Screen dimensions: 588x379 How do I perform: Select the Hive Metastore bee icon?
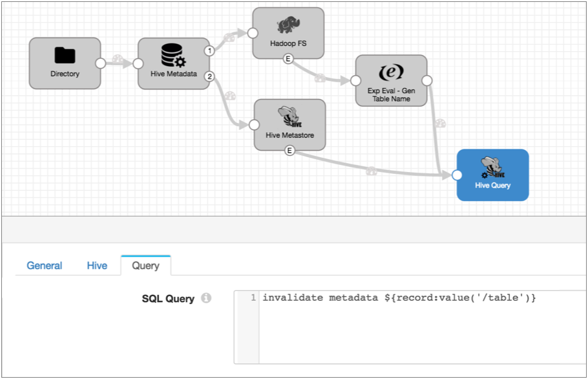[x=289, y=117]
